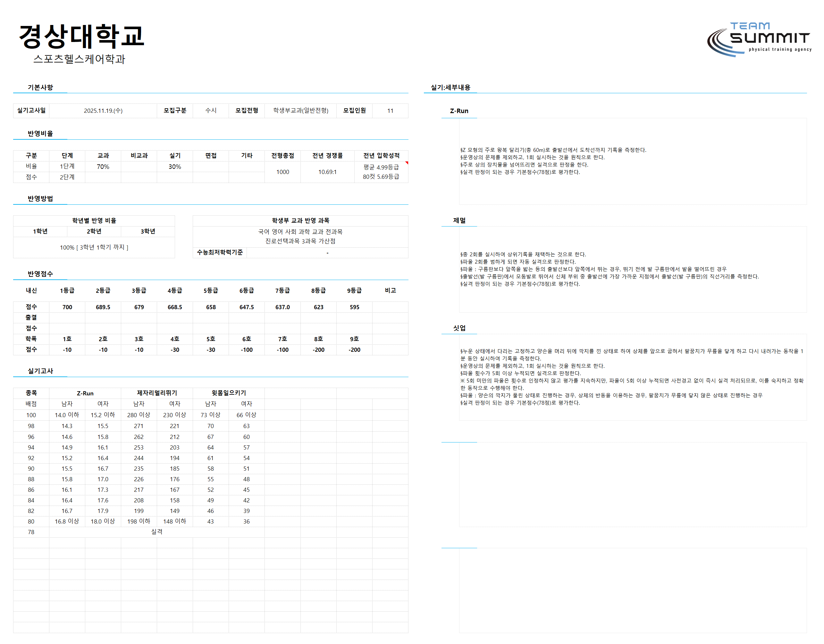
Task: Select the 진로선택과목 3과목 가산점 line
Action: point(300,241)
